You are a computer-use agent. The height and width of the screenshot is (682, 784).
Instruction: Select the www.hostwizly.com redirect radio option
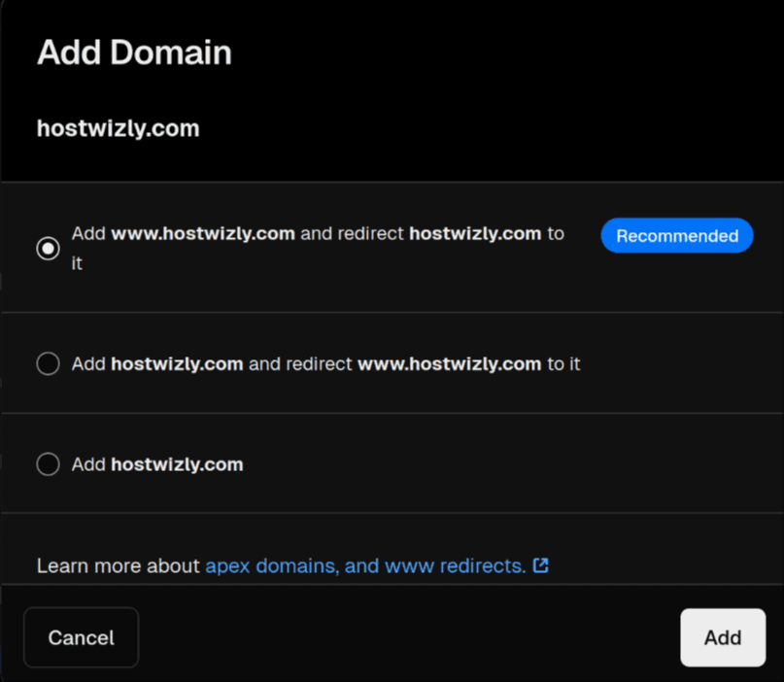(48, 249)
